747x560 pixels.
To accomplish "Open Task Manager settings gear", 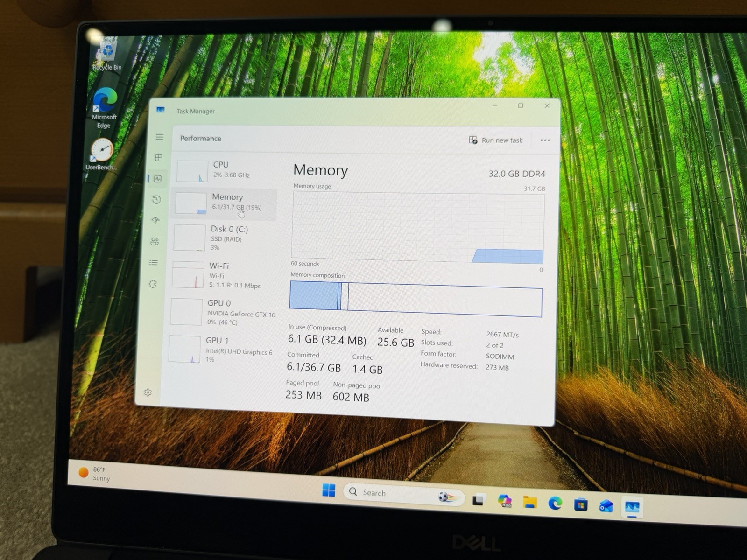I will [x=148, y=392].
